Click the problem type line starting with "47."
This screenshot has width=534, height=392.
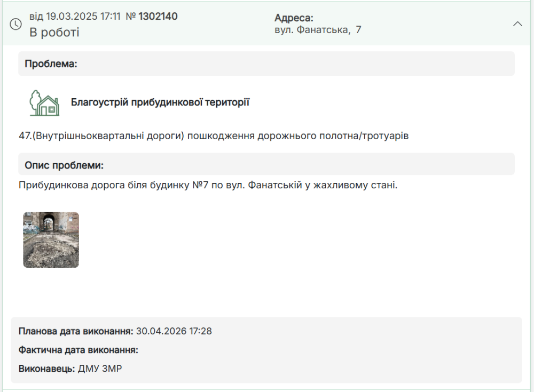pos(214,136)
